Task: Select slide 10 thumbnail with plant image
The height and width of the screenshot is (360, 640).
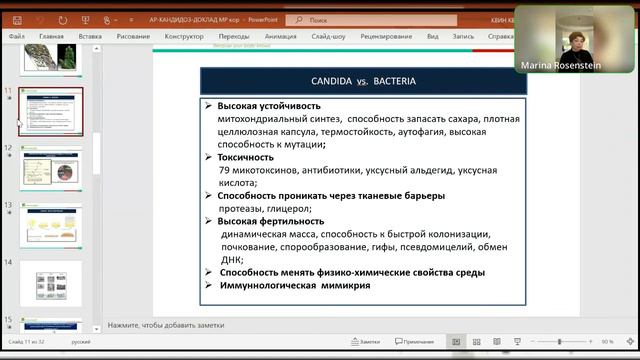Action: 51,60
